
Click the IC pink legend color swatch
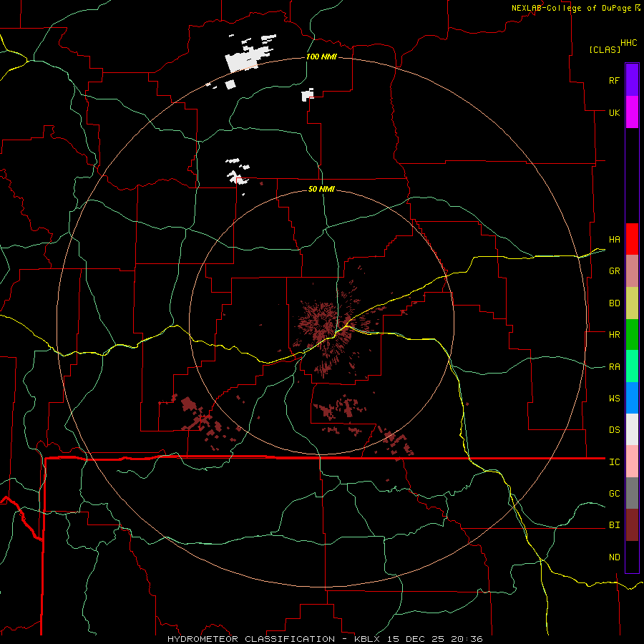point(632,462)
